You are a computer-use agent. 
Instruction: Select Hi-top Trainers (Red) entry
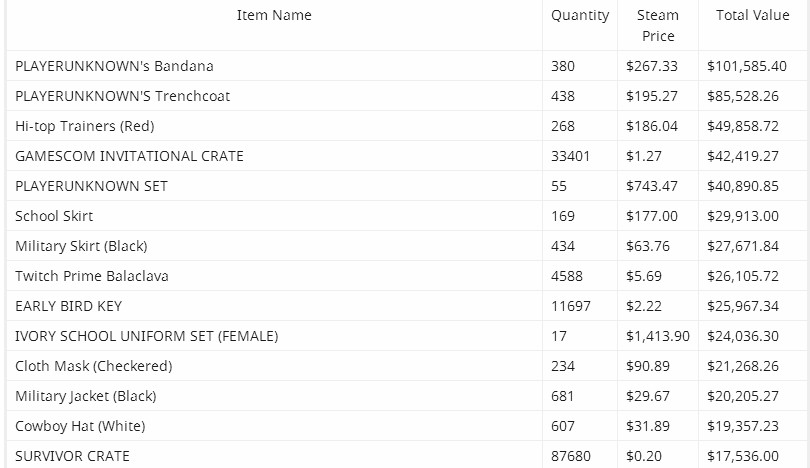[85, 126]
